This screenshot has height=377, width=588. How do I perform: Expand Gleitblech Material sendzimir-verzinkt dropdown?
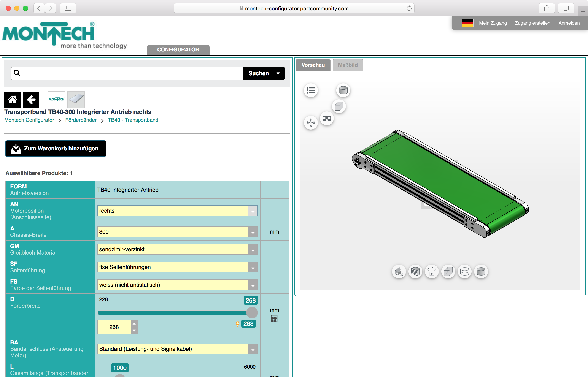(x=177, y=249)
